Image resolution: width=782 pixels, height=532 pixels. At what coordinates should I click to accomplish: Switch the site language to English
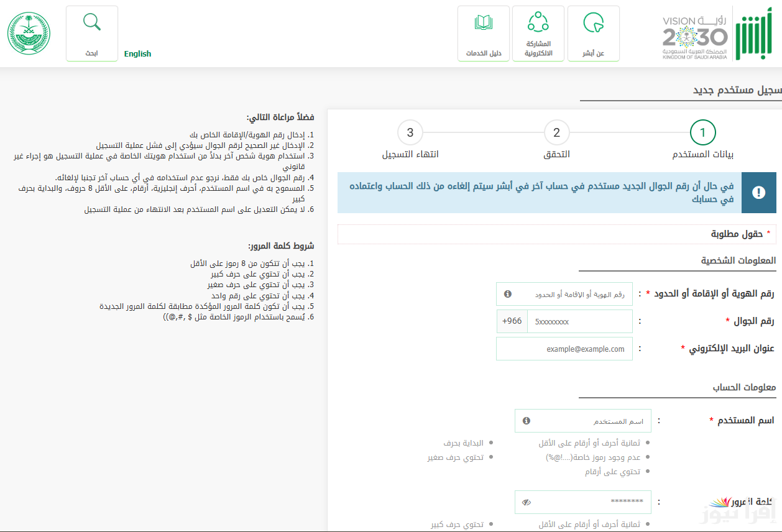137,53
